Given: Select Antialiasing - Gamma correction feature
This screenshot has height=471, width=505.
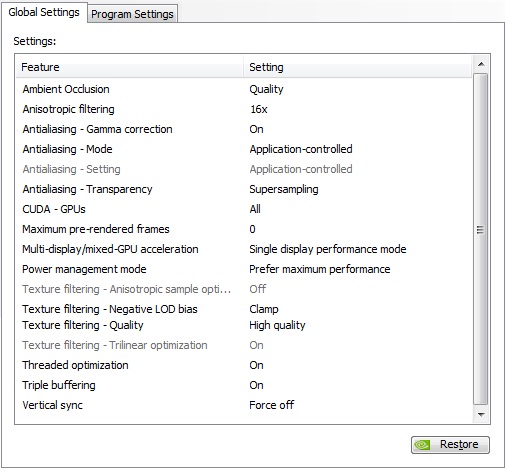Looking at the screenshot, I should pyautogui.click(x=97, y=129).
